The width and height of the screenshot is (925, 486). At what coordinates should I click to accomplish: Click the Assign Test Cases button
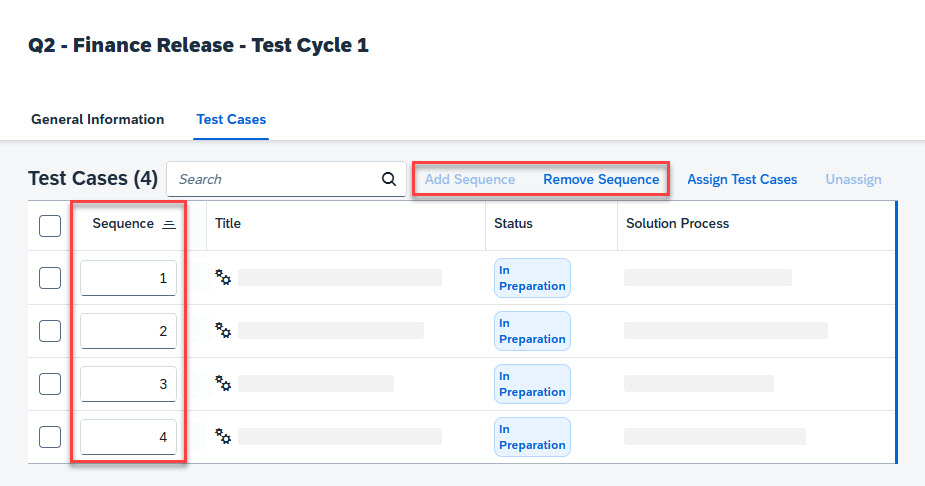[742, 180]
